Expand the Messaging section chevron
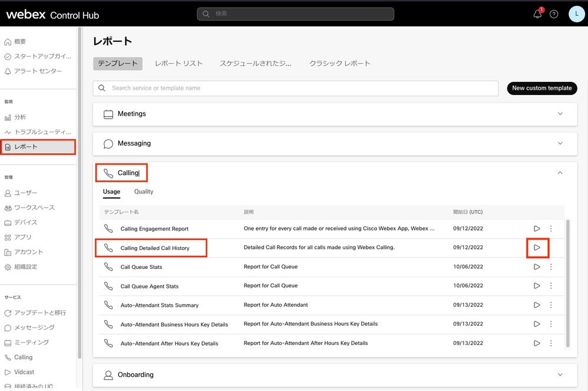This screenshot has width=588, height=391. 560,143
